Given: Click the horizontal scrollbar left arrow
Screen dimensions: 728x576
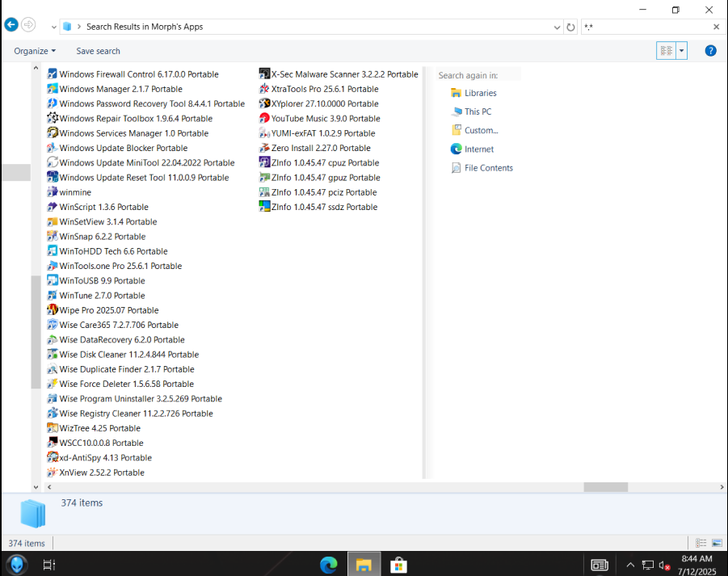Looking at the screenshot, I should tap(49, 487).
